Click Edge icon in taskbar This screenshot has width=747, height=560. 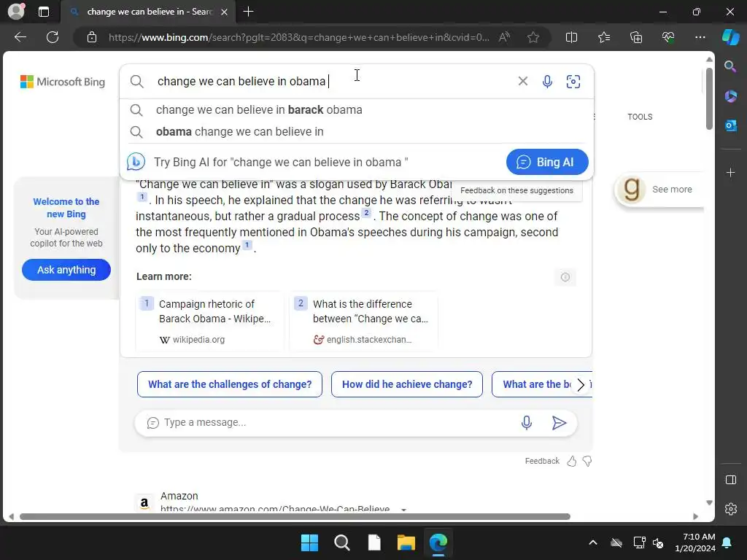pos(438,542)
